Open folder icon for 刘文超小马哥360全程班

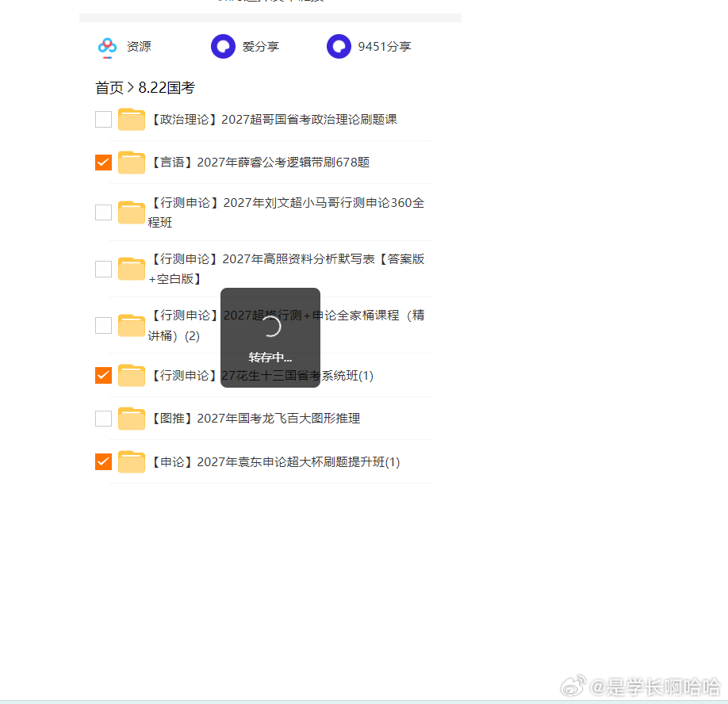132,212
